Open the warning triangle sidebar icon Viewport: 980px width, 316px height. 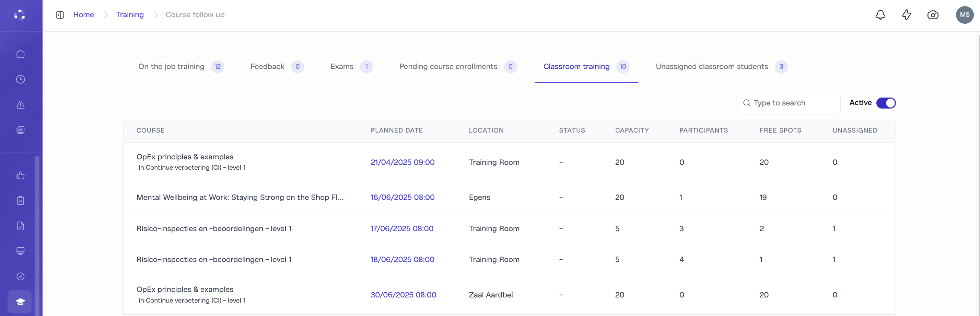(21, 105)
